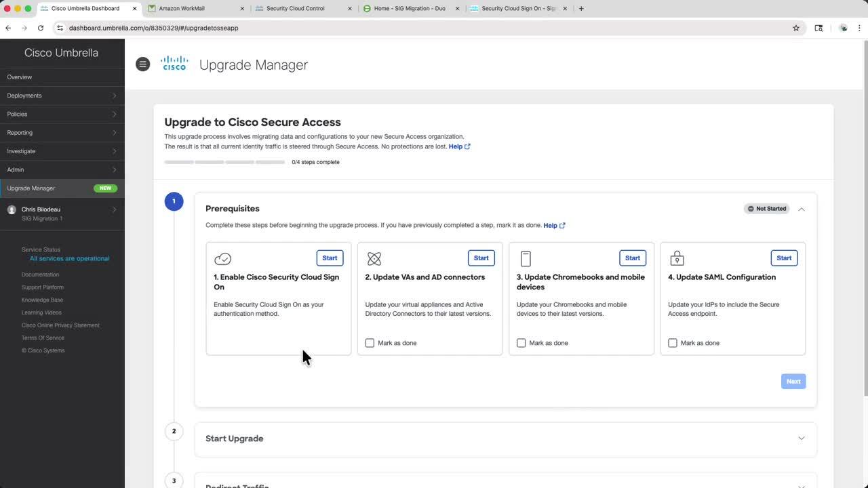Screen dimensions: 868x488
Task: Click the mobile device icon in Chromebooks card
Action: (526, 259)
